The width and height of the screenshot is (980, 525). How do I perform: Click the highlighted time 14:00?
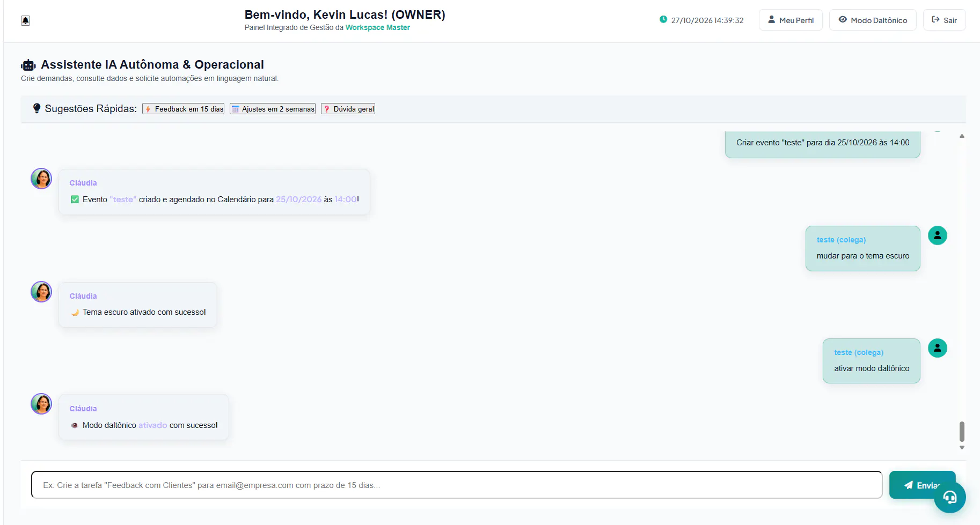pyautogui.click(x=346, y=199)
